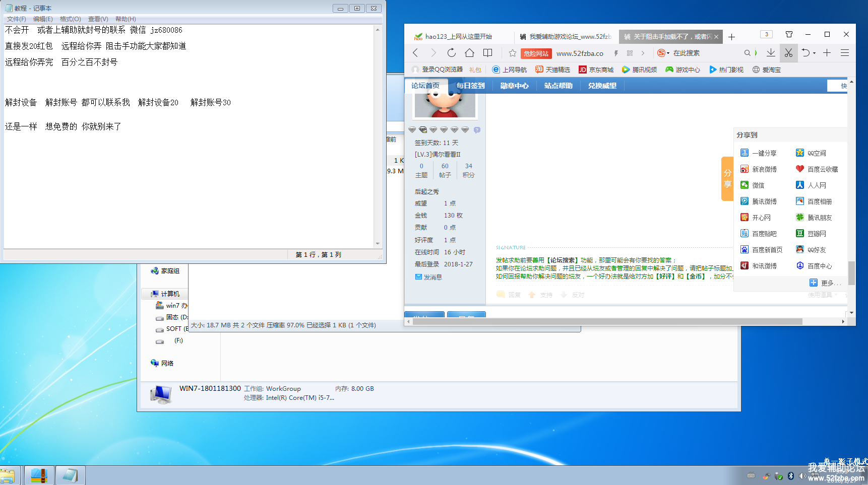Image resolution: width=868 pixels, height=485 pixels.
Task: Open 腾讯视频 bookmark
Action: (640, 70)
